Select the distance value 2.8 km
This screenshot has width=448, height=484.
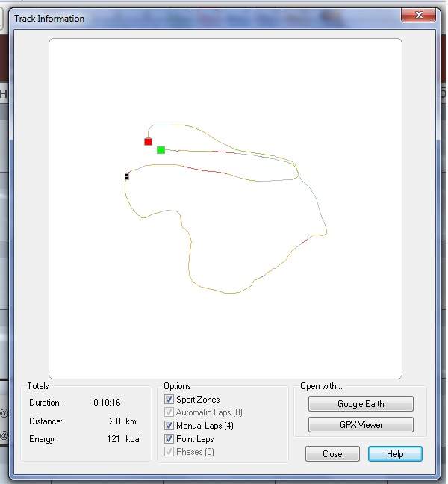(x=122, y=421)
